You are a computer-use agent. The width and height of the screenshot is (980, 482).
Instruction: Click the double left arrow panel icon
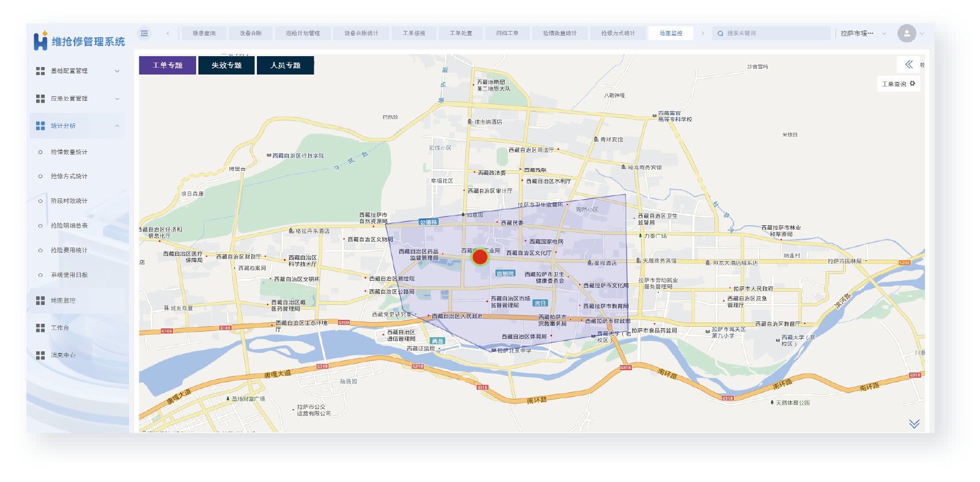coord(908,64)
